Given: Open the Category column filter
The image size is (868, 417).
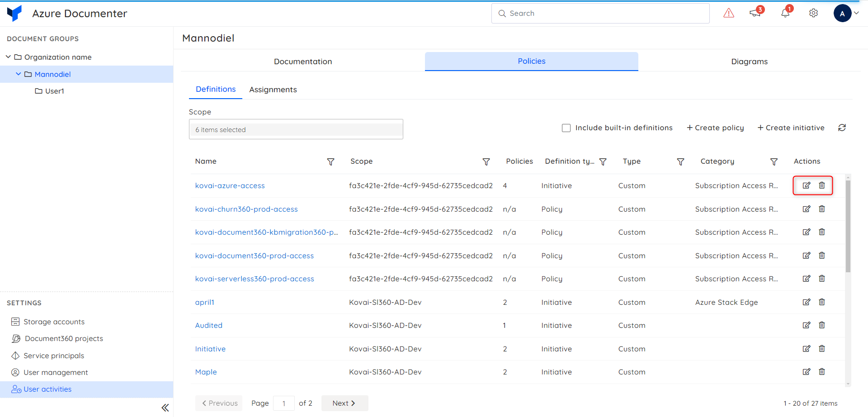Looking at the screenshot, I should (774, 161).
